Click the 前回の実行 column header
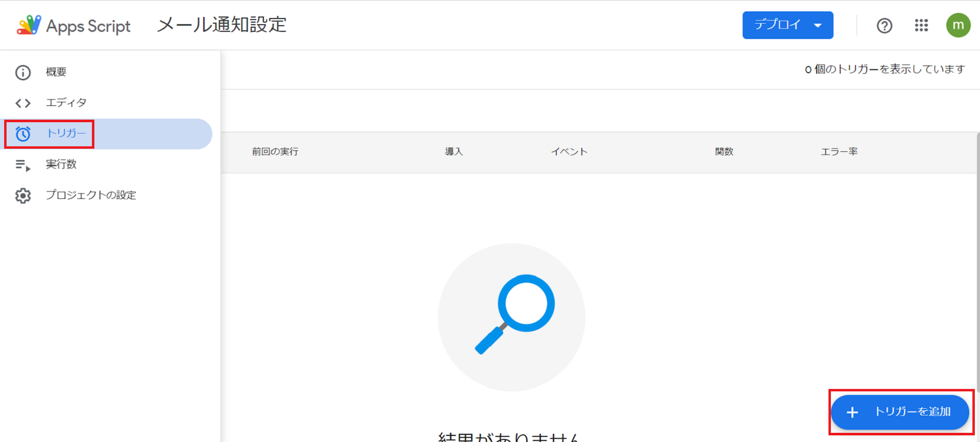980x442 pixels. coord(275,152)
